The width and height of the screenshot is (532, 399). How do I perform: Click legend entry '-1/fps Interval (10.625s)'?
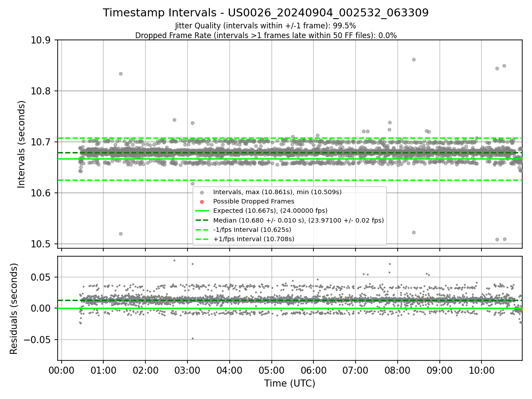pos(252,230)
